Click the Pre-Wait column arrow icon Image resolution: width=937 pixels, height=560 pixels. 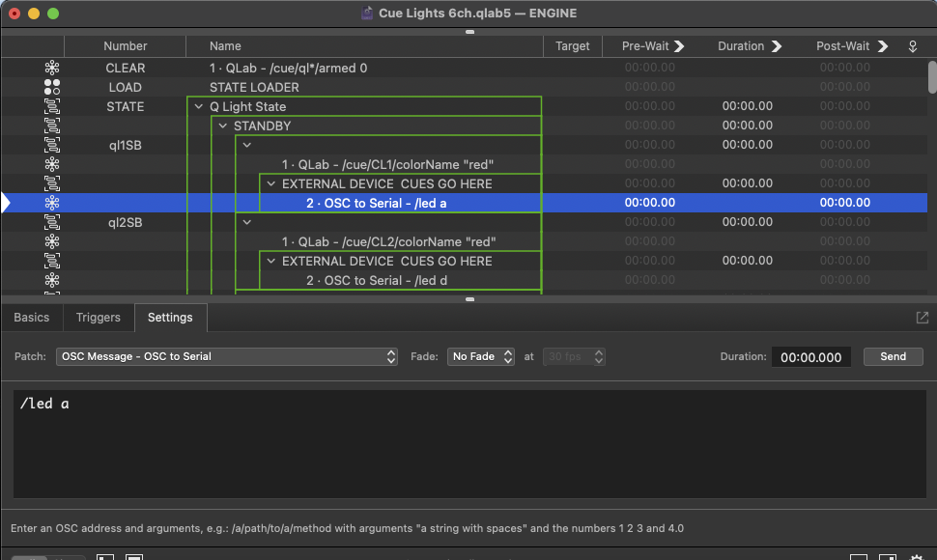[x=679, y=46]
